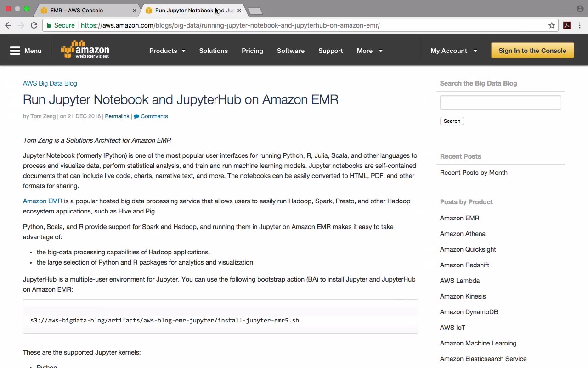Screen dimensions: 588x368
Task: Open the My Account dropdown
Action: (453, 51)
